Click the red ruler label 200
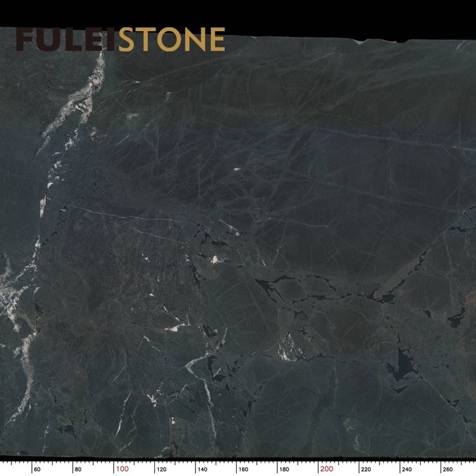The image size is (476, 476). pyautogui.click(x=327, y=469)
